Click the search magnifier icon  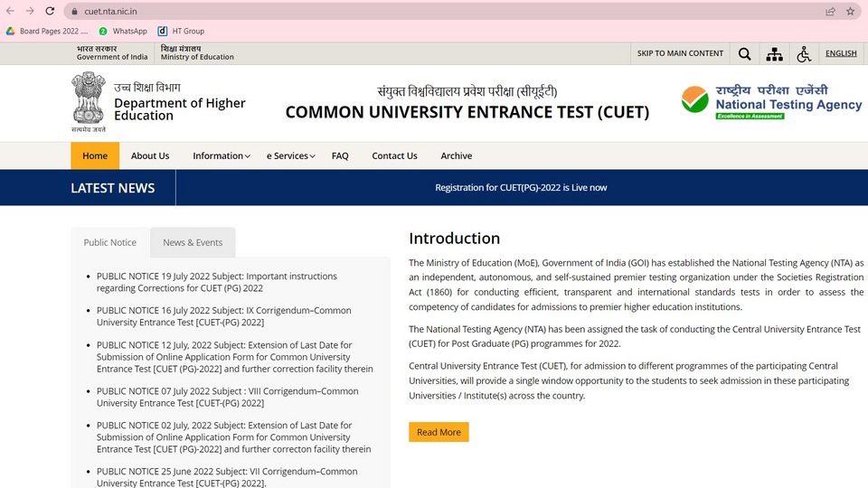[744, 53]
